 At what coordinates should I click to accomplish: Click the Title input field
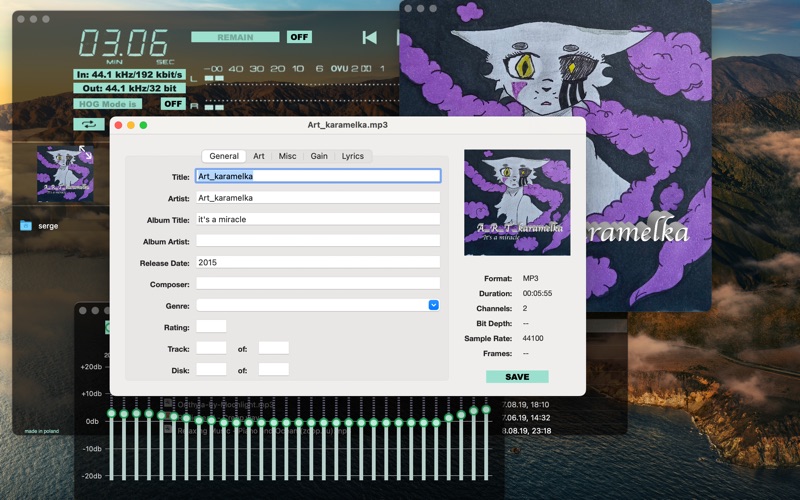(318, 176)
